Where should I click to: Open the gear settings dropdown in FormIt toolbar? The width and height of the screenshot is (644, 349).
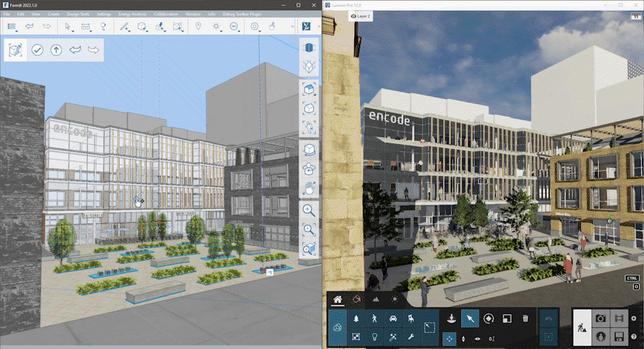tap(255, 27)
